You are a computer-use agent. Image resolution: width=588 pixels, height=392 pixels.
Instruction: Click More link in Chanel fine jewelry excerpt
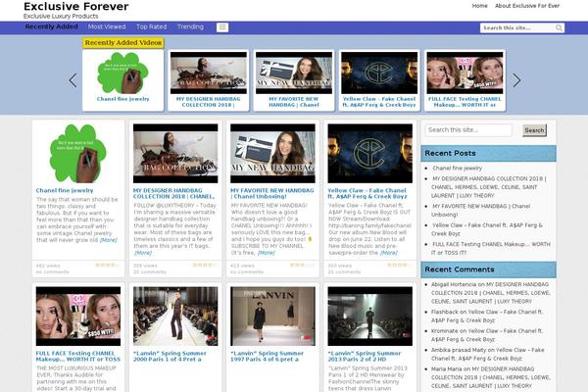pos(109,240)
